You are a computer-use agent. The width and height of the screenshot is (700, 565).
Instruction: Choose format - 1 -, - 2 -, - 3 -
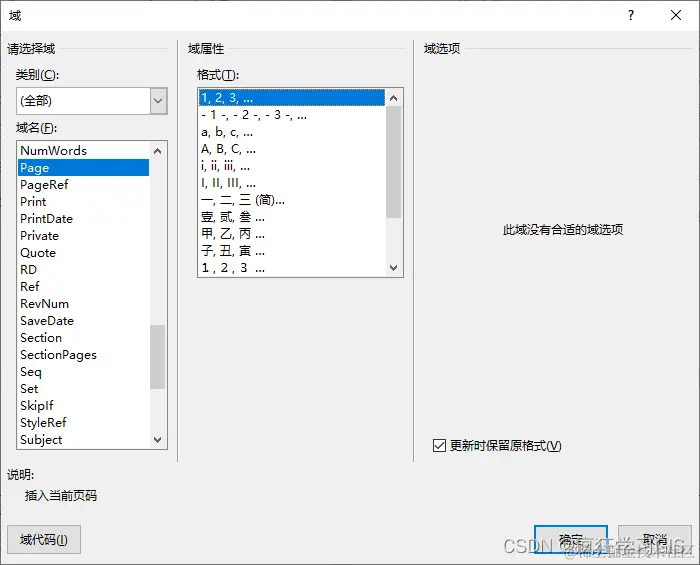tap(292, 115)
